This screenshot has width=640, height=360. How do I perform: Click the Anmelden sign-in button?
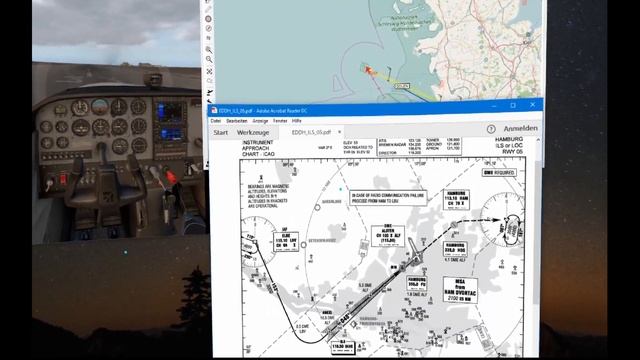(520, 128)
